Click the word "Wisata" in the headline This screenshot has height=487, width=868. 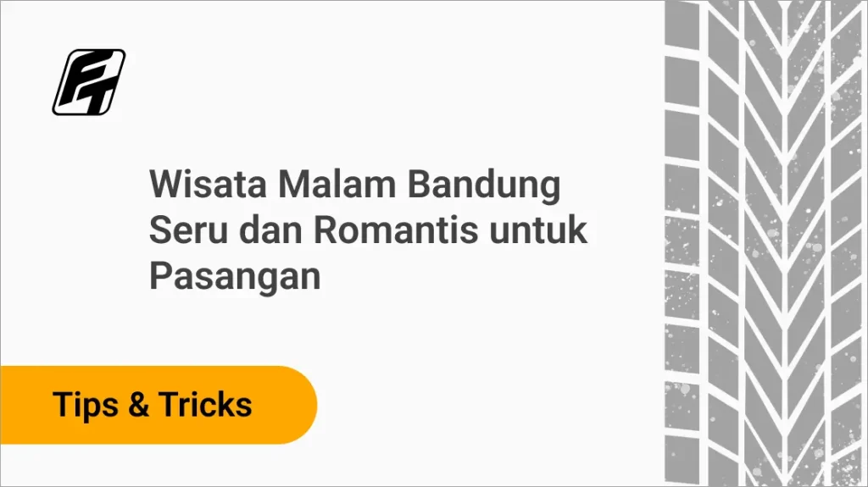click(x=209, y=184)
